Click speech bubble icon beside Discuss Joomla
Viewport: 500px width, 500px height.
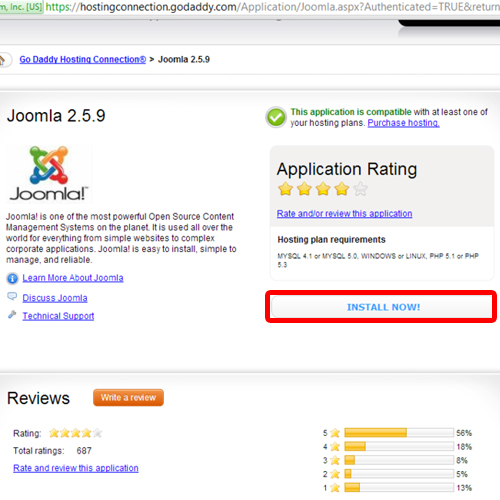(x=12, y=296)
